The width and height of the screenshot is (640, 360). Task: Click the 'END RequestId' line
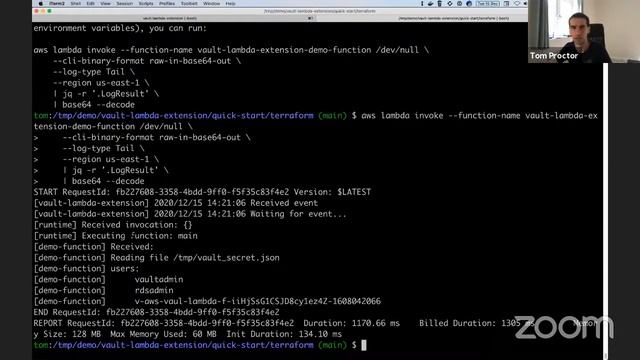click(x=156, y=313)
